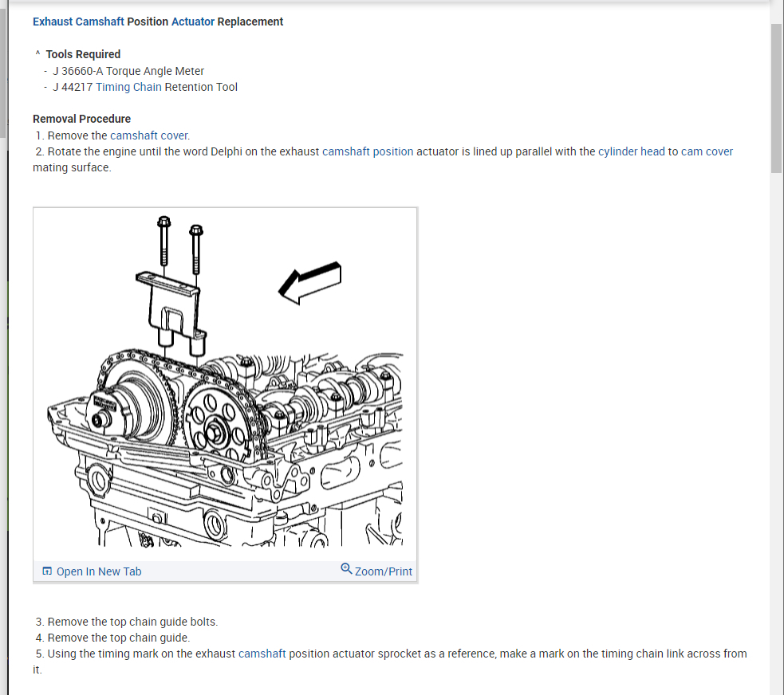Click the scrollbar track below the thumb

click(x=777, y=430)
